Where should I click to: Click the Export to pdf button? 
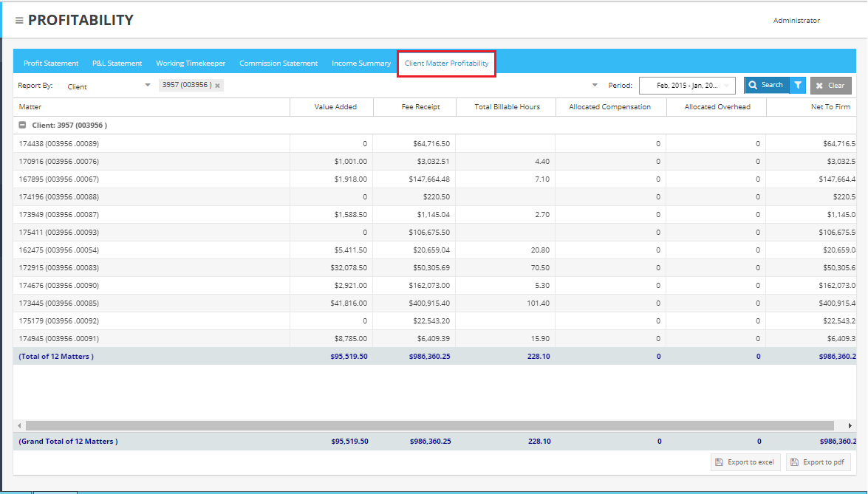[819, 462]
